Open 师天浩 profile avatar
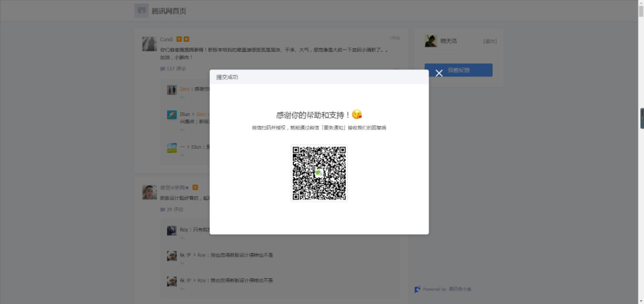 pos(431,41)
